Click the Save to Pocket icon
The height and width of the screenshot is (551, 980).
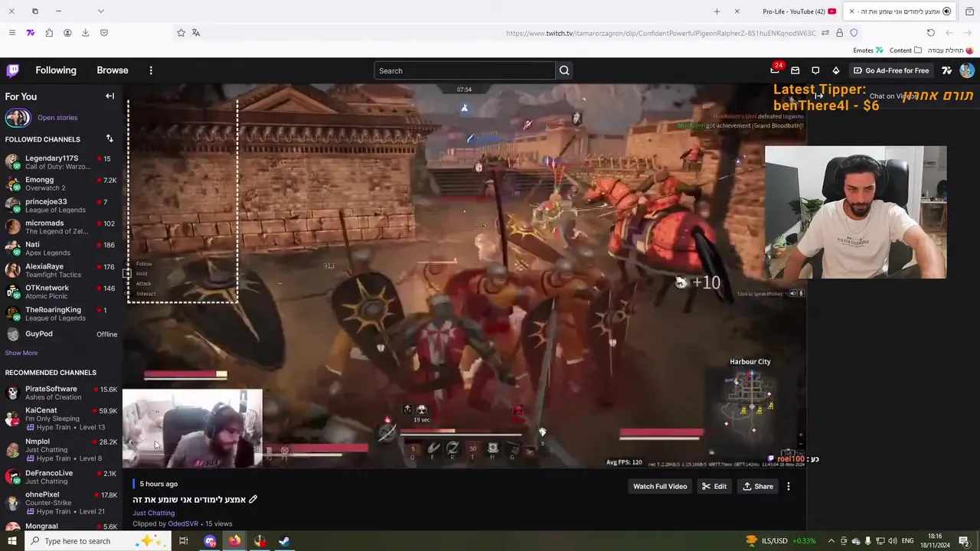(104, 33)
